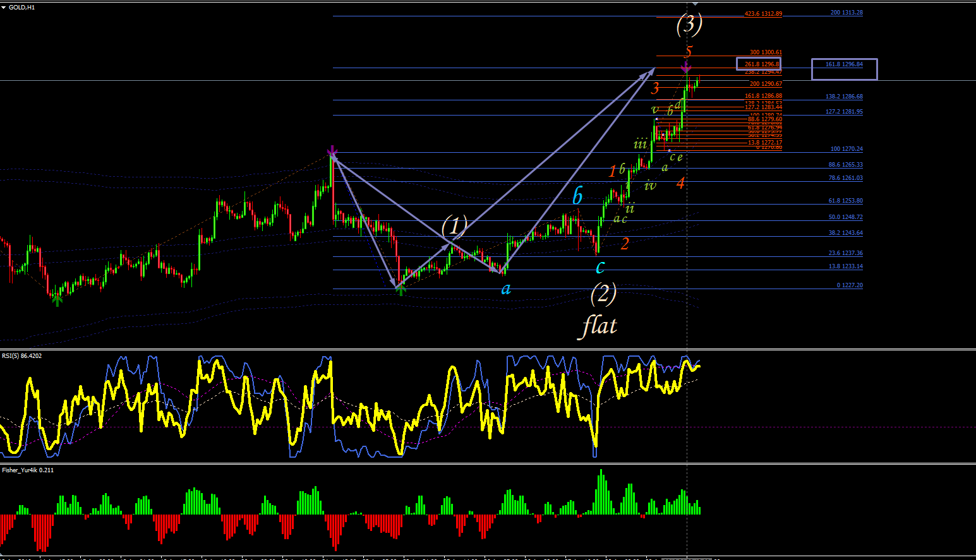This screenshot has width=976, height=560.
Task: Click the blue Fibonacci level 50.0 1248.72
Action: pos(846,217)
